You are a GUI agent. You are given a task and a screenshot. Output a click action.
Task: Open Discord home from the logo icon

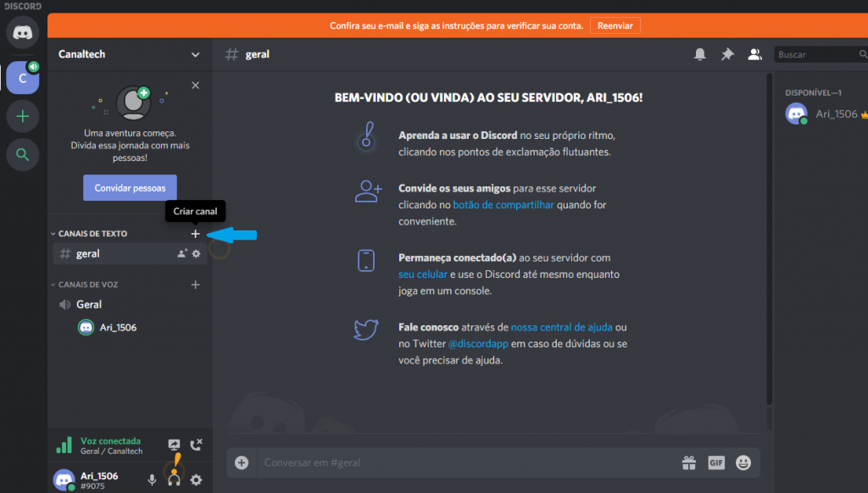(x=23, y=32)
